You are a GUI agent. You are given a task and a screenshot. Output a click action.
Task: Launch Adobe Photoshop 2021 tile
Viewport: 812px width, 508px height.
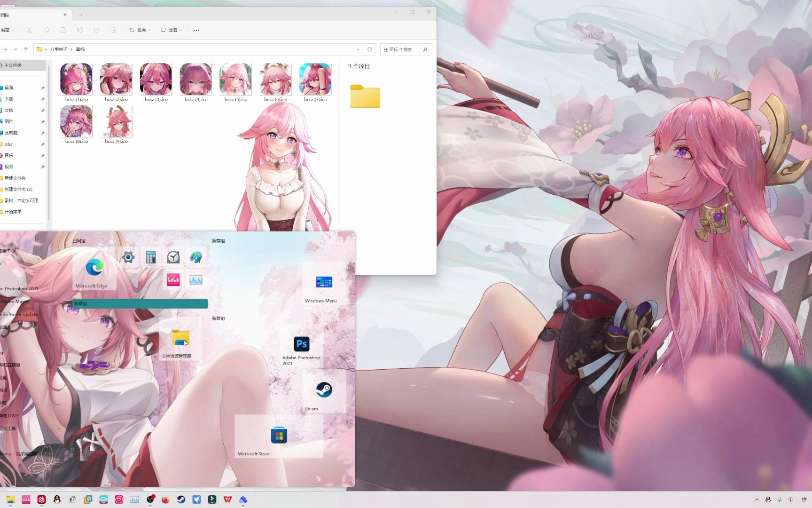click(302, 346)
